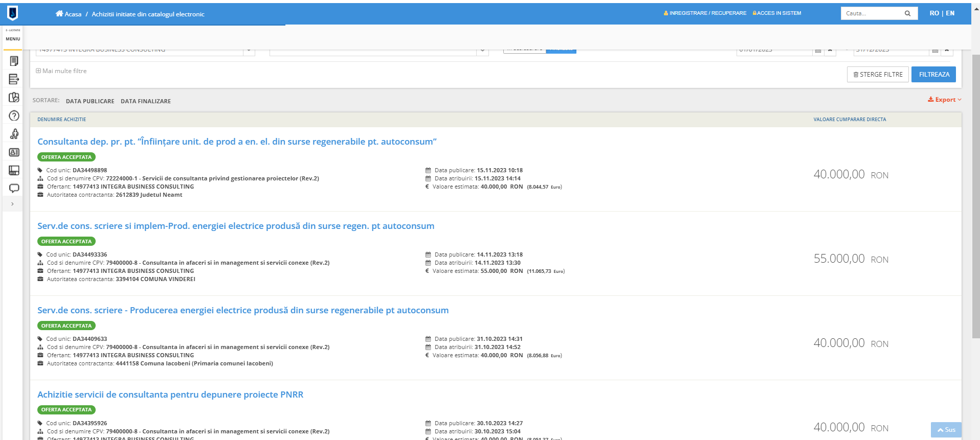This screenshot has width=980, height=440.
Task: Click the home icon next to Acasa
Action: (x=59, y=14)
